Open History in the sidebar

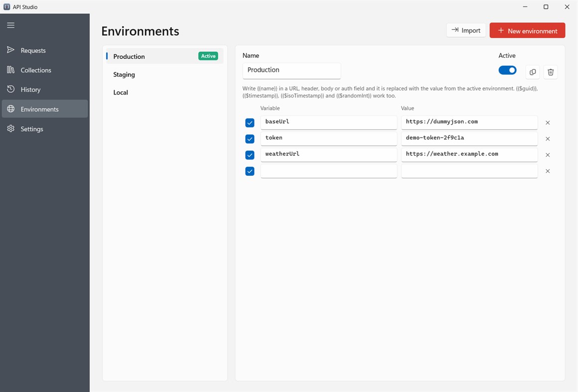[45, 90]
